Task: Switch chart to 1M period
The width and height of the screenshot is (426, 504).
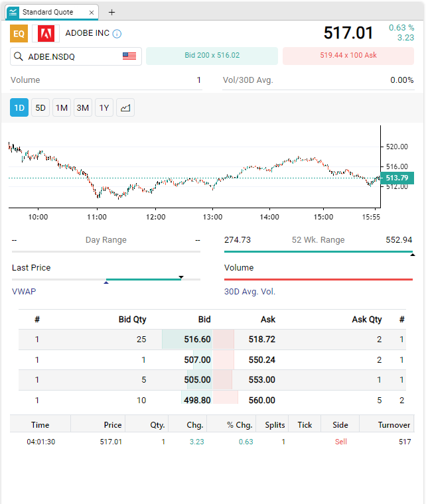Action: 62,108
